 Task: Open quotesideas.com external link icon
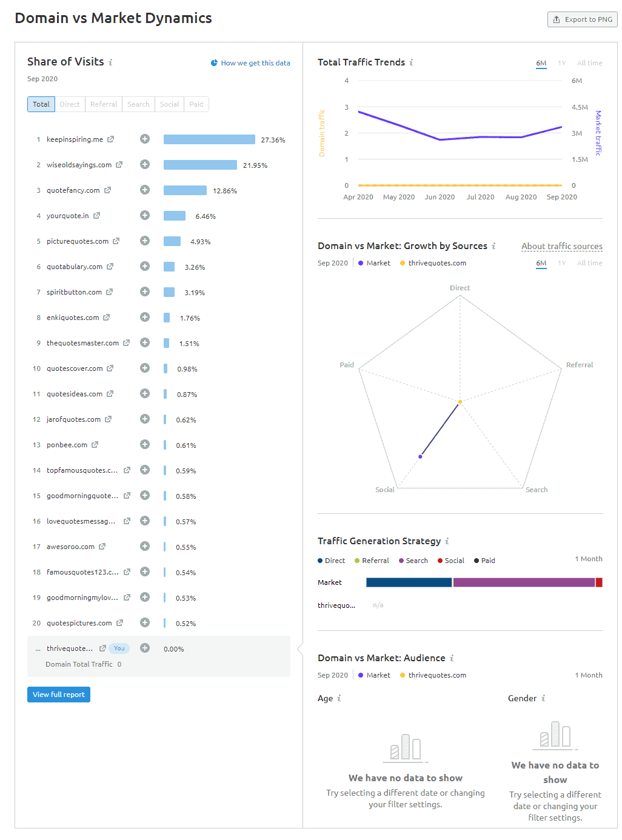(x=110, y=394)
